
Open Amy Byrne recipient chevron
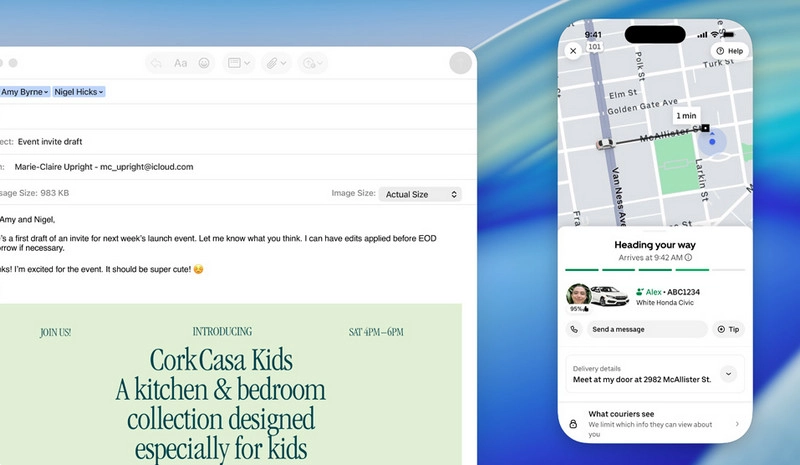(x=46, y=92)
